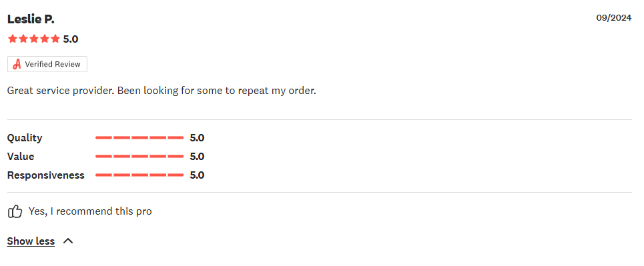The height and width of the screenshot is (266, 644).
Task: Click the second red rating star
Action: (x=23, y=39)
